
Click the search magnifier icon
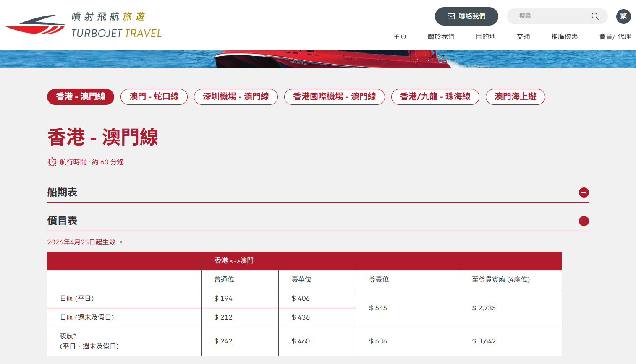[x=595, y=16]
